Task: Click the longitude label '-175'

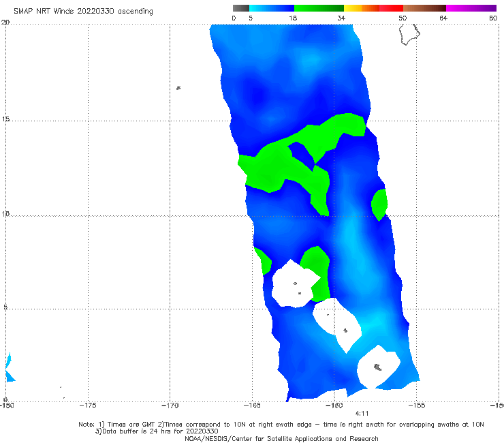Action: click(88, 406)
